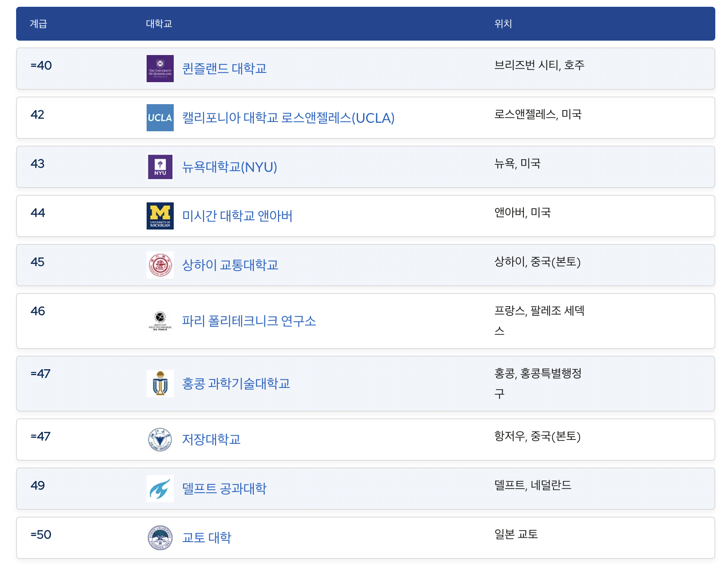This screenshot has height=564, width=728.
Task: Click location text 홍콩, 홍콩특별행정구
Action: pos(538,383)
